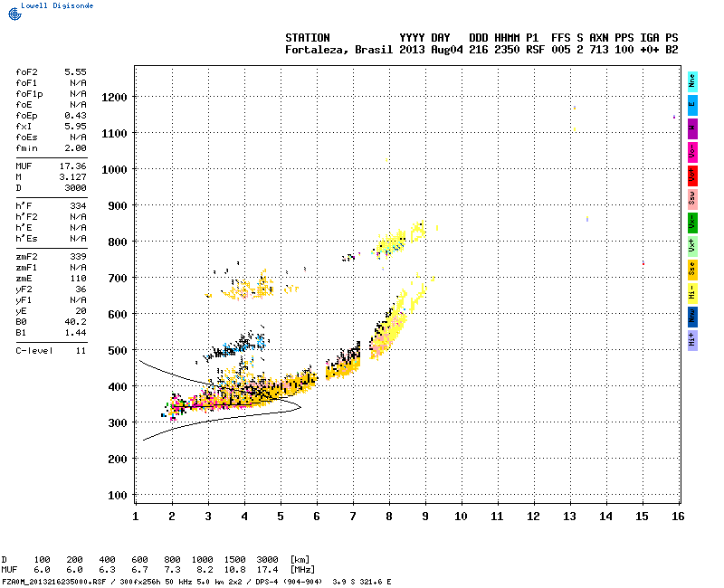The width and height of the screenshot is (724, 588).
Task: Click the 500 km height axis label
Action: (118, 351)
